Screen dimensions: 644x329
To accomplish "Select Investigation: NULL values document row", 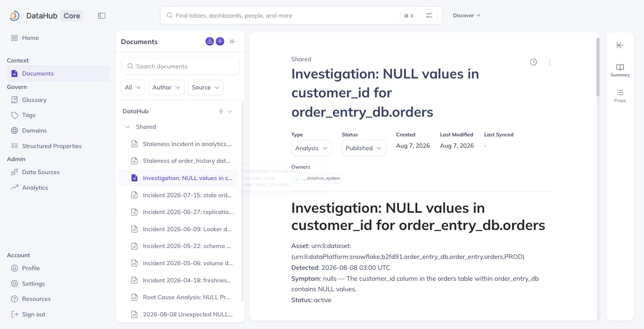I will coord(178,178).
